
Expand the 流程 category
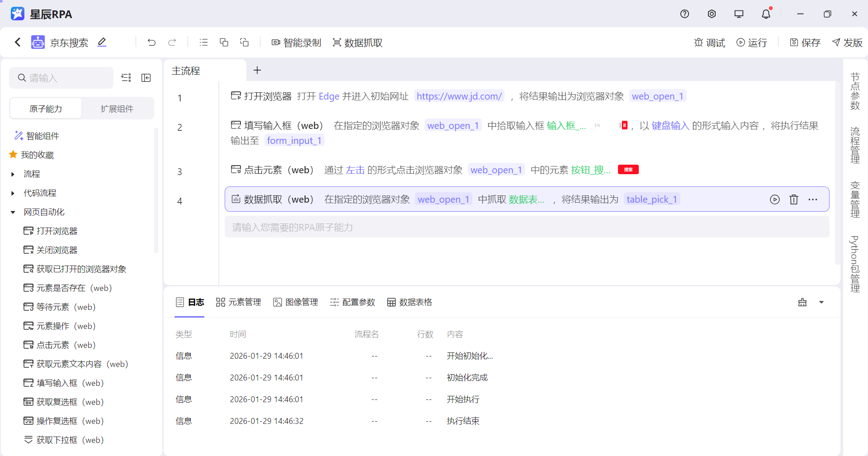12,173
